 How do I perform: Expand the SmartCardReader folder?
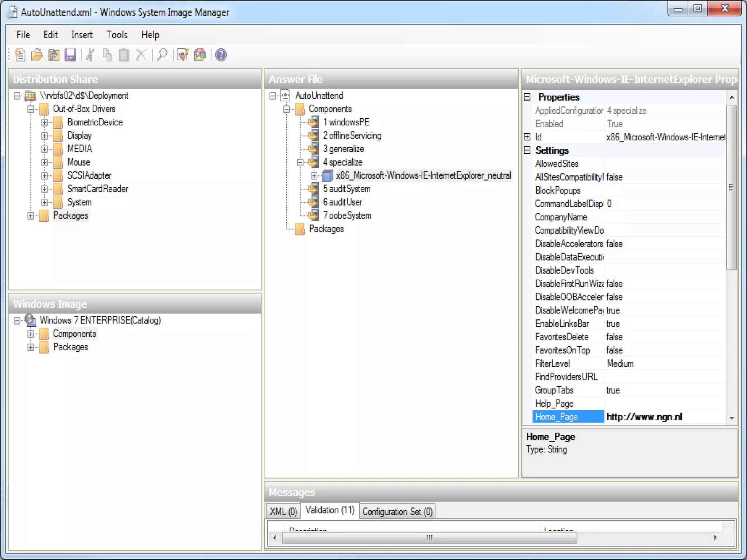pos(44,189)
